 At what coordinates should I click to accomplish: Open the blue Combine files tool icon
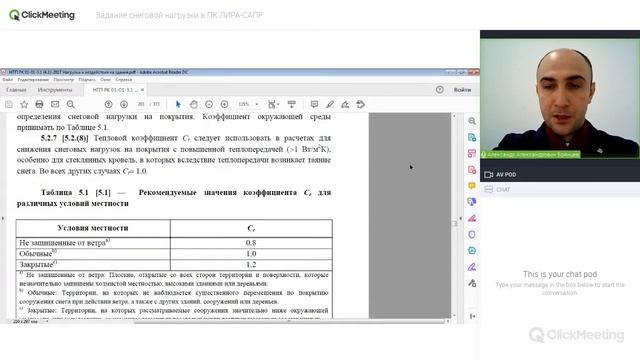coord(472,202)
